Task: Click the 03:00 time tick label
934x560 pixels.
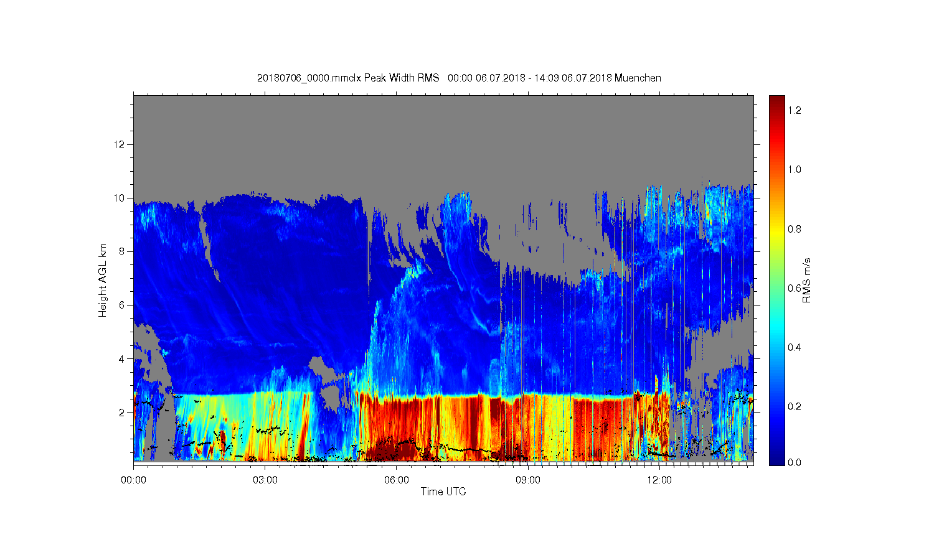Action: coord(265,480)
